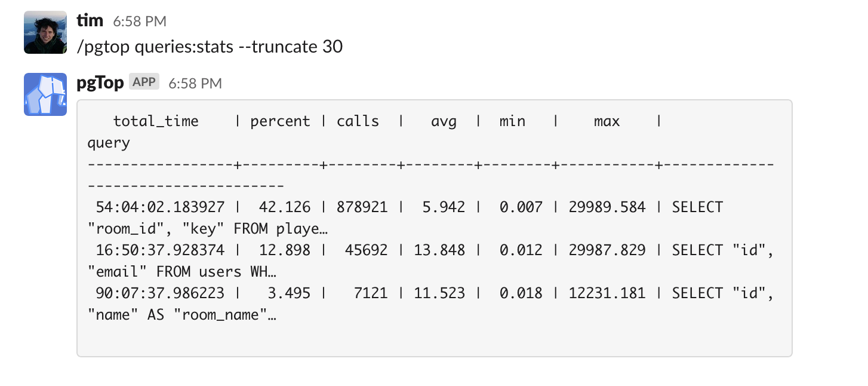Click the max column header
Screen dimensions: 868x386
click(607, 122)
